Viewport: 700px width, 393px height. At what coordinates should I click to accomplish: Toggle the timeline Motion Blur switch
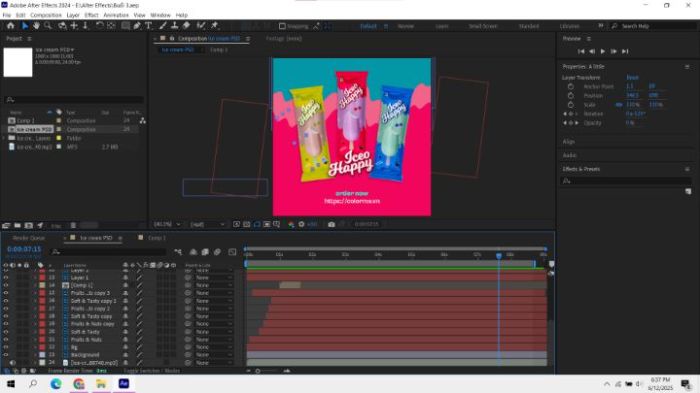217,252
